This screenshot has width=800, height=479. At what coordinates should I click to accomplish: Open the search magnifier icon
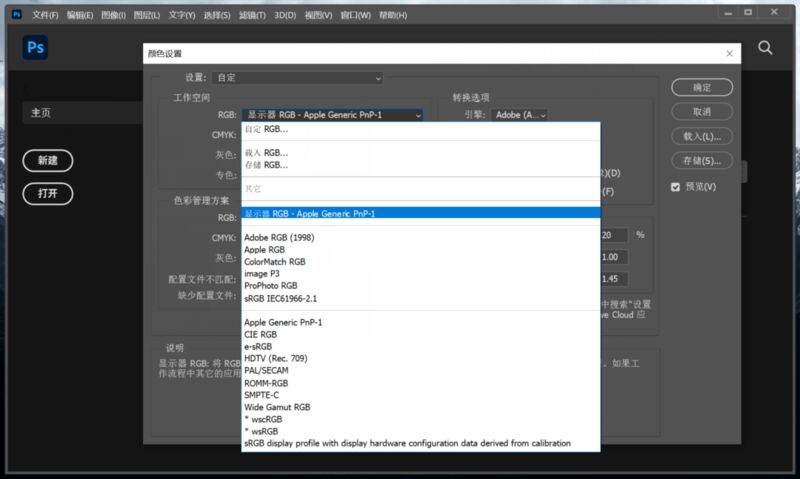(765, 48)
